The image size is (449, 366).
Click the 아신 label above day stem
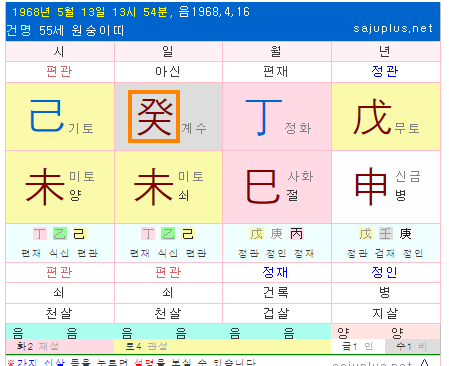point(168,71)
